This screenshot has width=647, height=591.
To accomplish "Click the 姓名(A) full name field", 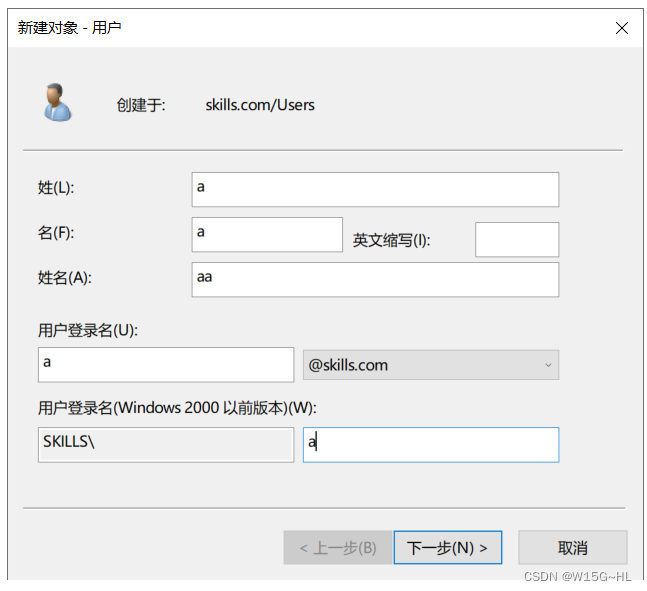I will point(375,279).
